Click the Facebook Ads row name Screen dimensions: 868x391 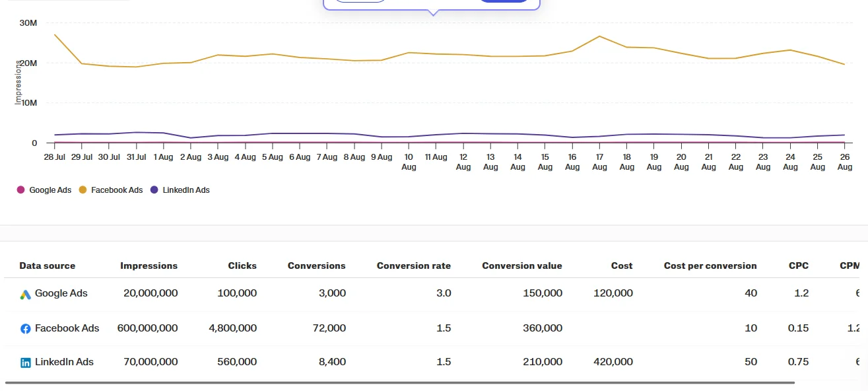click(67, 328)
